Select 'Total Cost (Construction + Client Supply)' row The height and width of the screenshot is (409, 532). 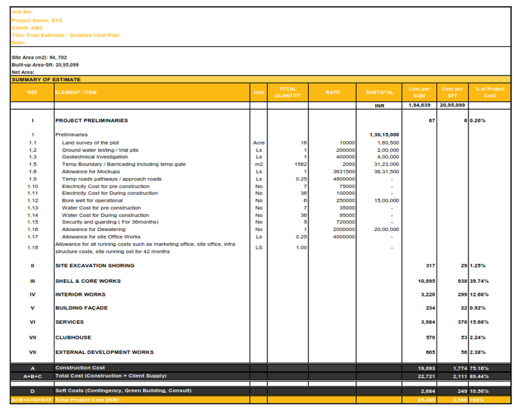point(261,376)
